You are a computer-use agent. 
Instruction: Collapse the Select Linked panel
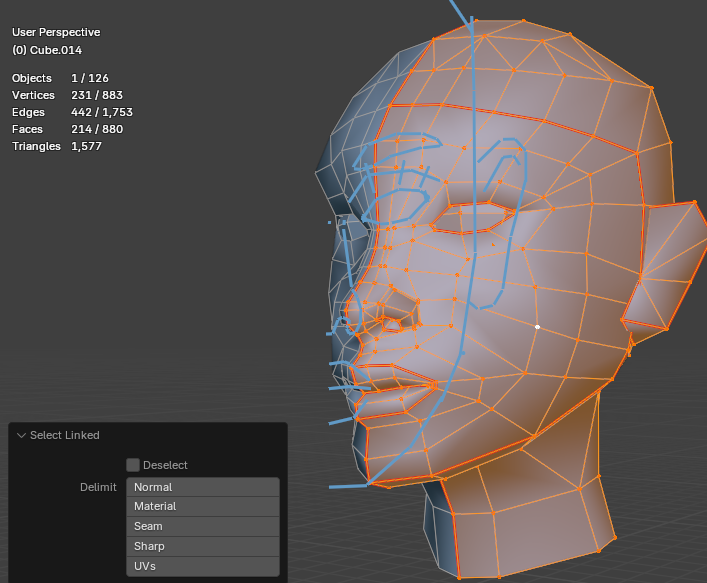(21, 435)
